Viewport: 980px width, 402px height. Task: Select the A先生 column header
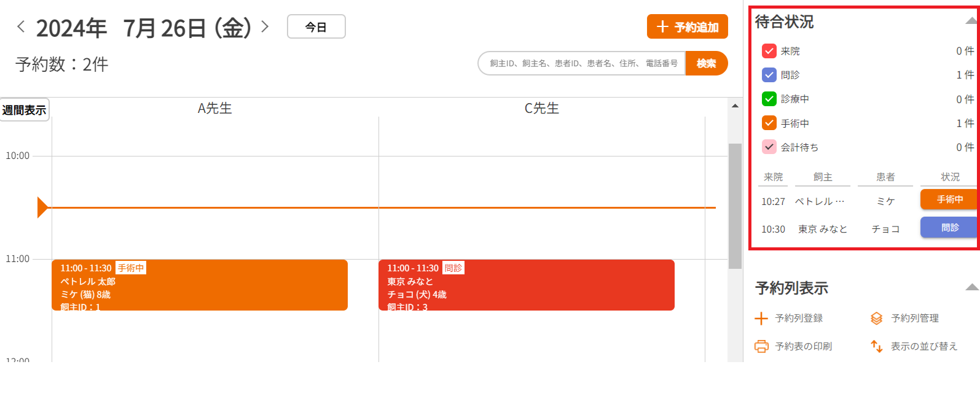point(214,108)
